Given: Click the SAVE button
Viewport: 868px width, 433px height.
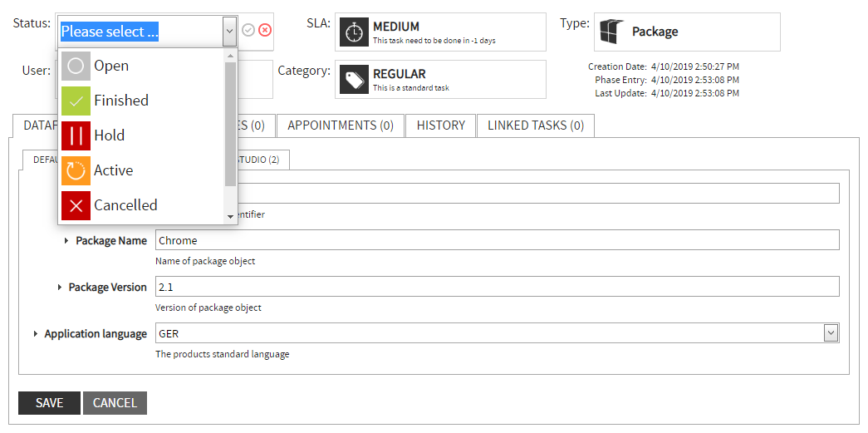Looking at the screenshot, I should pos(49,403).
